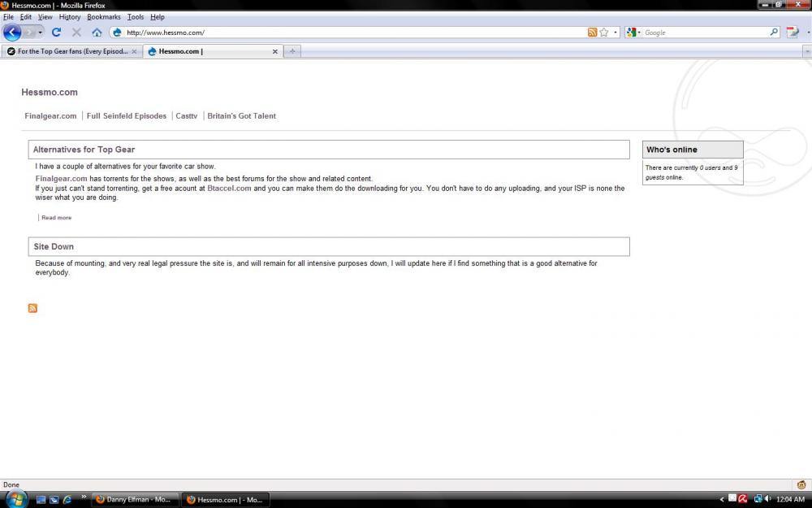
Task: Bookmark this page with the star icon
Action: tap(604, 33)
